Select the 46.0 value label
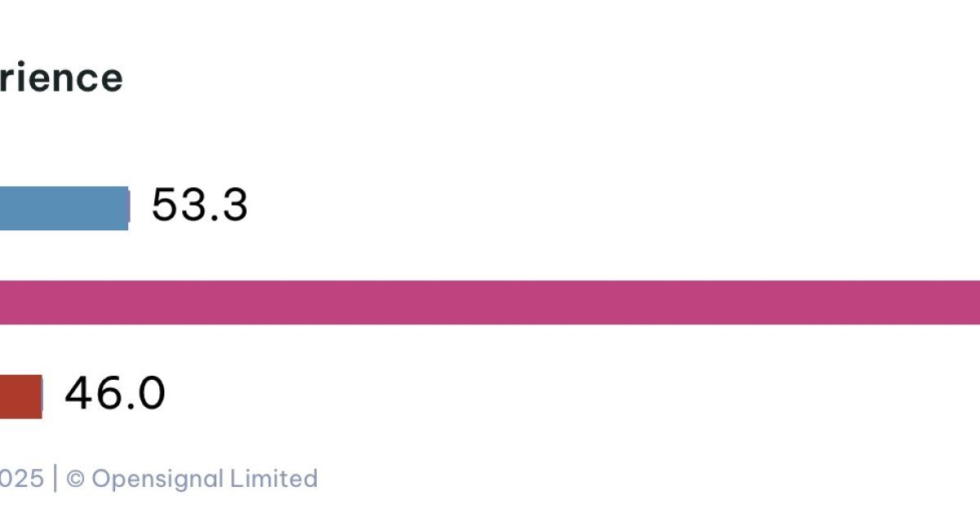Image resolution: width=980 pixels, height=513 pixels. [x=115, y=394]
